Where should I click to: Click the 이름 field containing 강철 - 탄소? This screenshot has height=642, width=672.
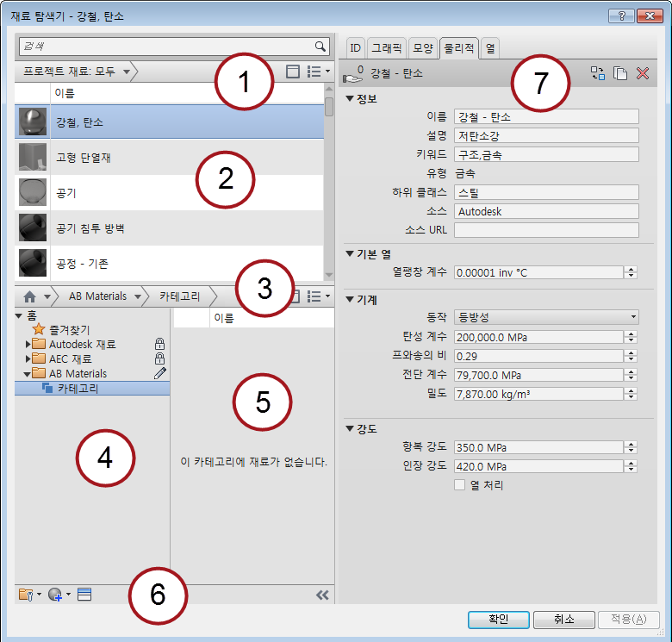click(546, 116)
